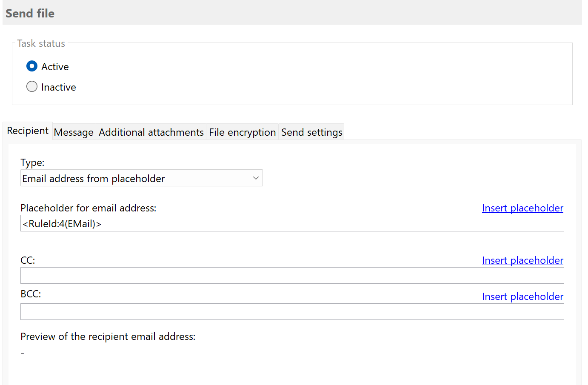The image size is (588, 385).
Task: Insert placeholder for the recipient email address
Action: click(x=522, y=208)
